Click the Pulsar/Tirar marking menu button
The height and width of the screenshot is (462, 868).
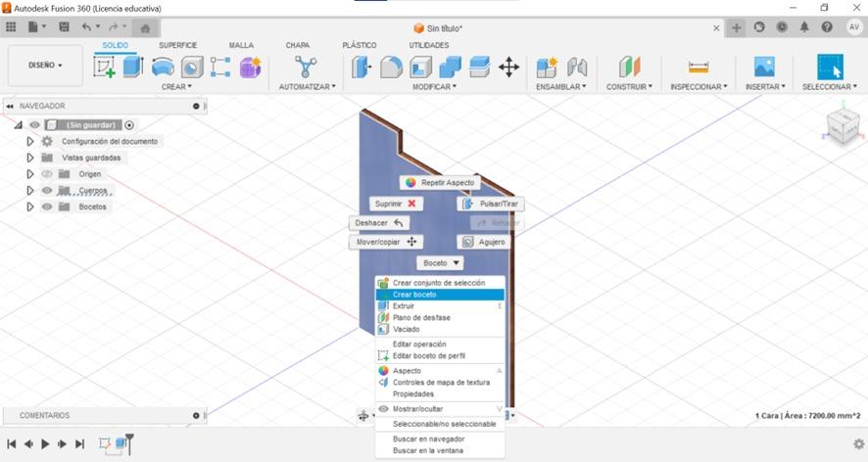491,204
